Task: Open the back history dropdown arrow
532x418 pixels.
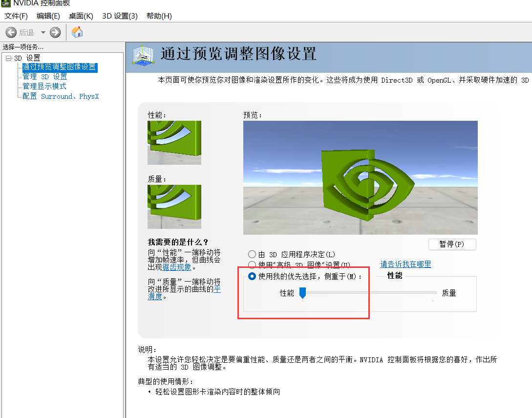Action: click(x=43, y=33)
